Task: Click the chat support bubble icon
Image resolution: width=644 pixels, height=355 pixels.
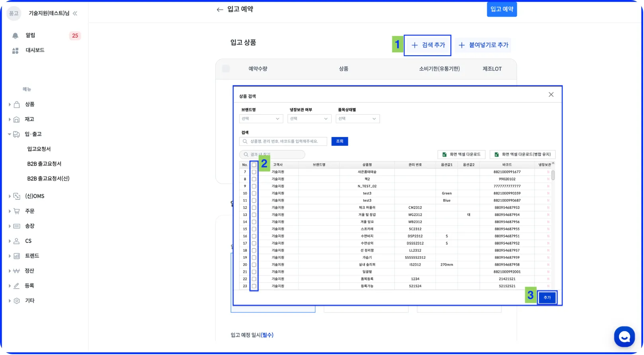Action: tap(624, 337)
